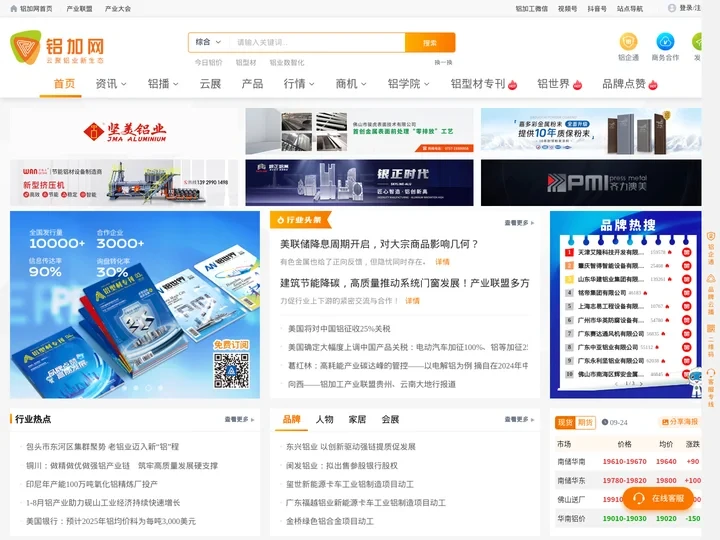Click the home icon beside 铝加网首页
The width and height of the screenshot is (720, 540).
14,8
